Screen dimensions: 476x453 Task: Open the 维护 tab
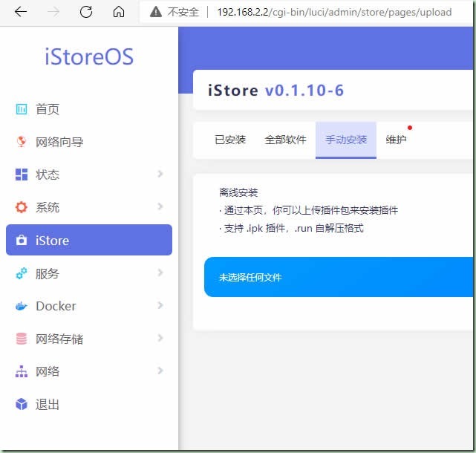396,140
